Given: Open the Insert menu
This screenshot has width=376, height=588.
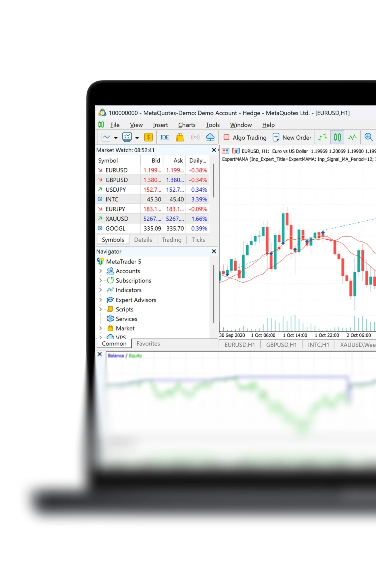Looking at the screenshot, I should [x=160, y=125].
